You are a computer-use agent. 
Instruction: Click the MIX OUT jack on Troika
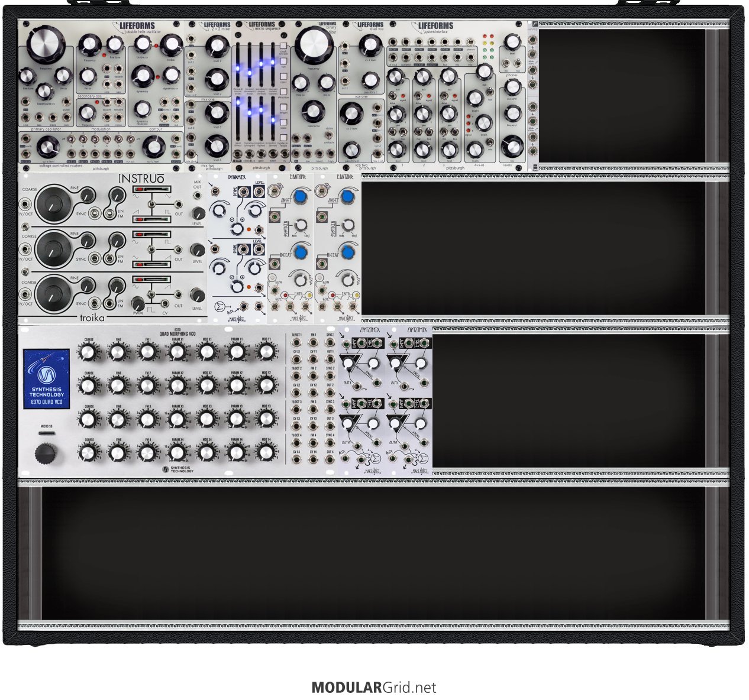(x=198, y=195)
